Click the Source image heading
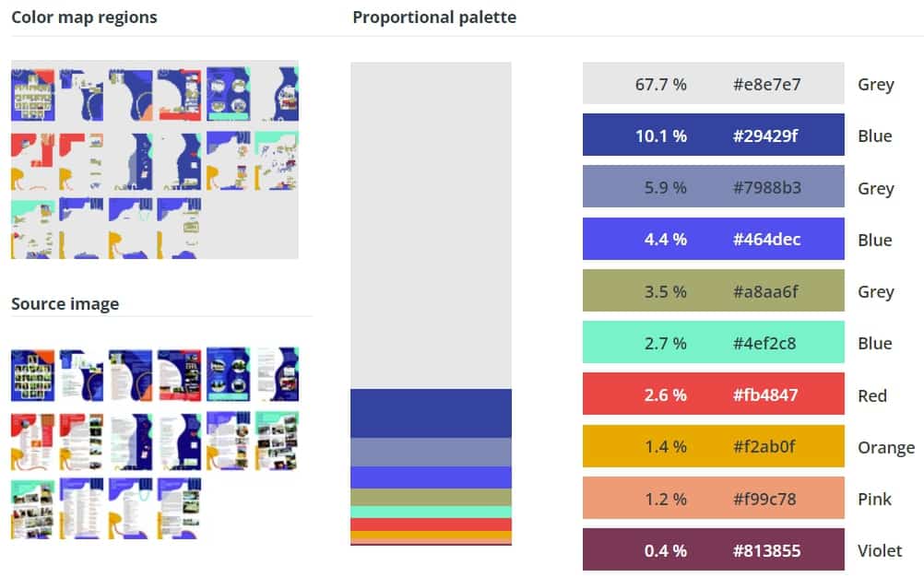This screenshot has height=577, width=924. [65, 304]
